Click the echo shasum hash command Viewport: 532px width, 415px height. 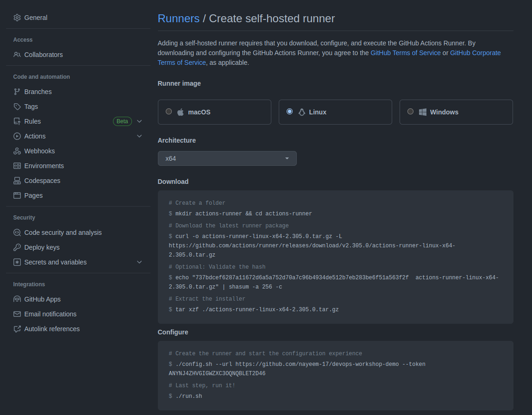pos(333,282)
